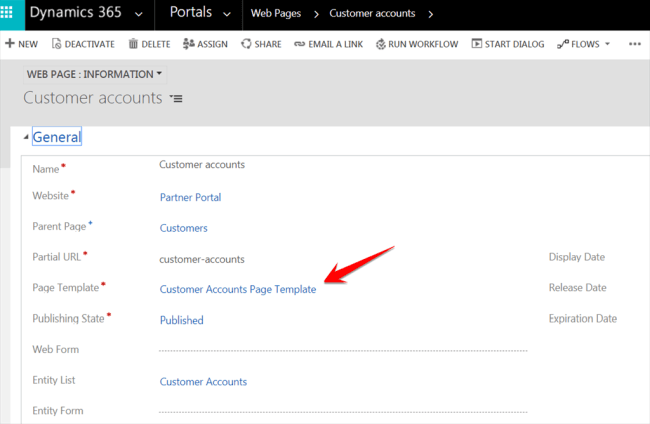Click the EMAIL A LINK command label
Image resolution: width=650 pixels, height=424 pixels.
click(335, 44)
